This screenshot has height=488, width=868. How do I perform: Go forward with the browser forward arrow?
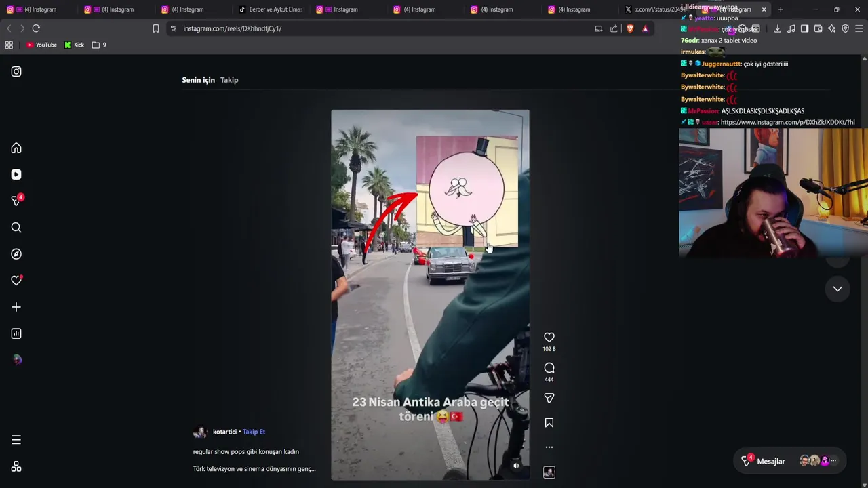22,28
